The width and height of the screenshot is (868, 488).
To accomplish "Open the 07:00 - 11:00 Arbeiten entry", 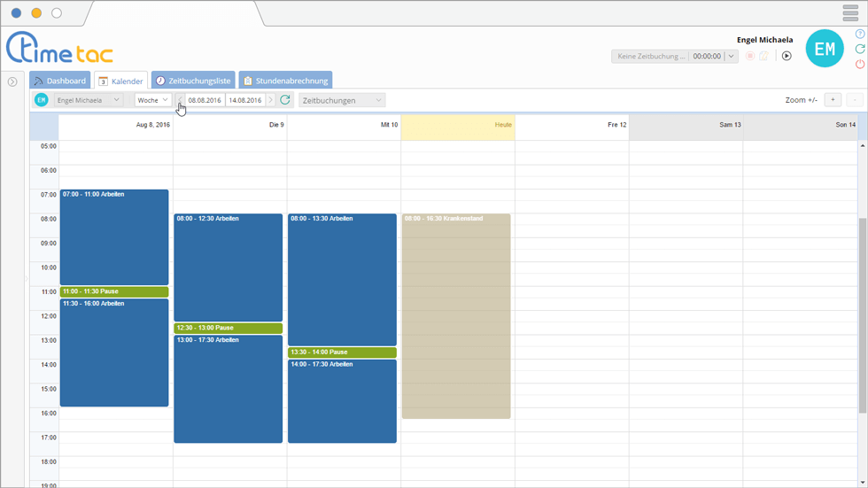I will click(114, 237).
